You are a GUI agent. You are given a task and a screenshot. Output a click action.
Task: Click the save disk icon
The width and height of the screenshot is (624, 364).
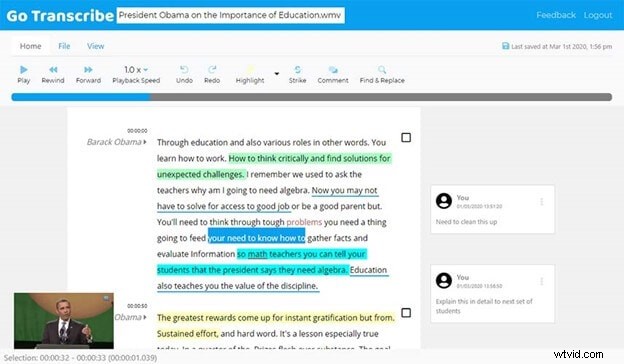tap(505, 46)
